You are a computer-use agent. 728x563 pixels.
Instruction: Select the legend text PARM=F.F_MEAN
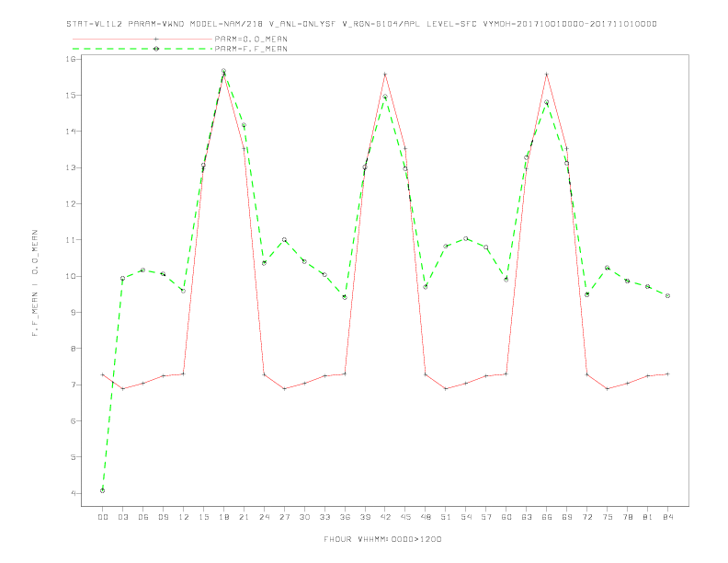[251, 49]
